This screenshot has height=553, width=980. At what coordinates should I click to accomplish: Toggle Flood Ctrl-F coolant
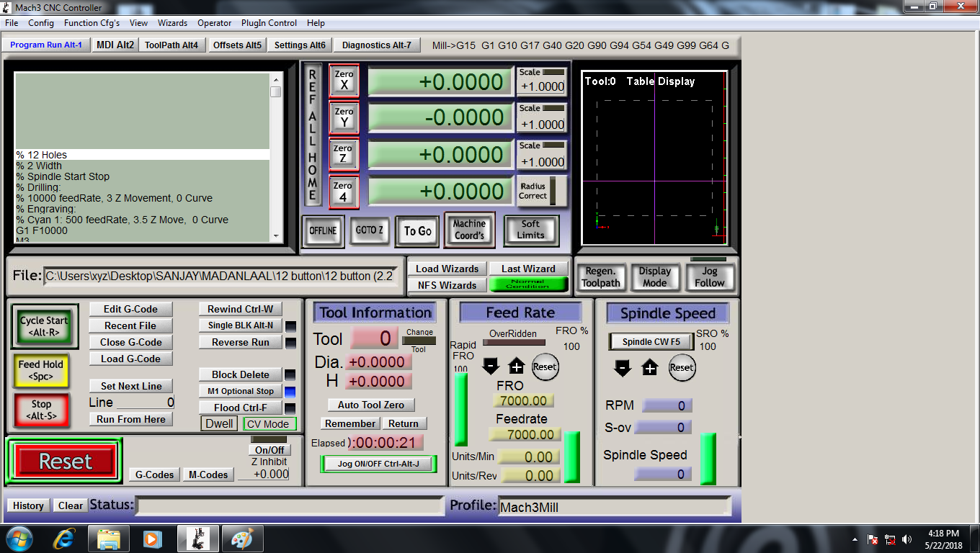pos(241,408)
